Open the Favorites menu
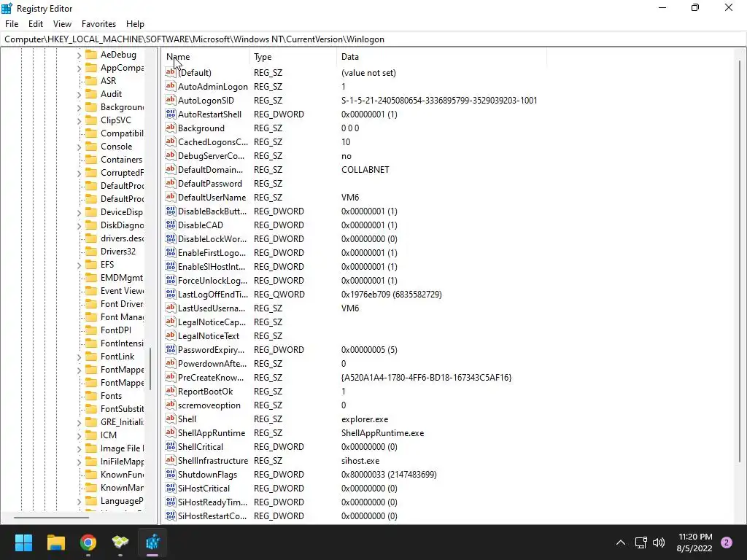 pyautogui.click(x=98, y=24)
